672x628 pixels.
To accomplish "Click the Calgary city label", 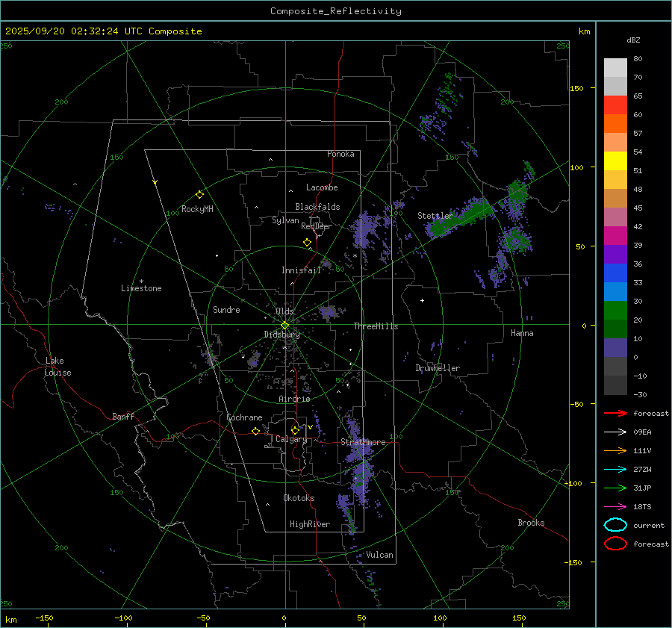I will coord(290,440).
